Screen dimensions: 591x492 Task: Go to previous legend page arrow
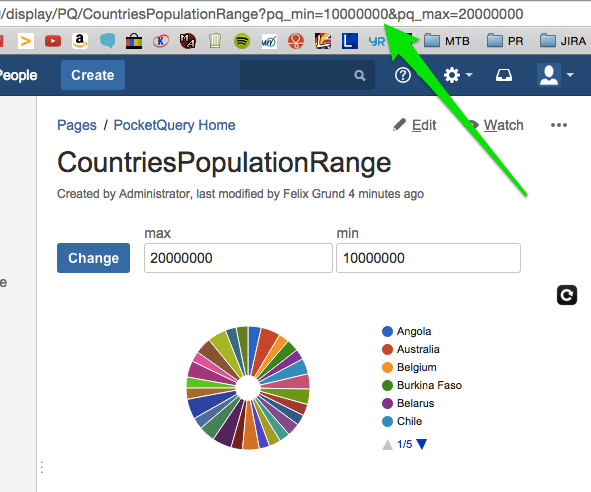click(387, 444)
